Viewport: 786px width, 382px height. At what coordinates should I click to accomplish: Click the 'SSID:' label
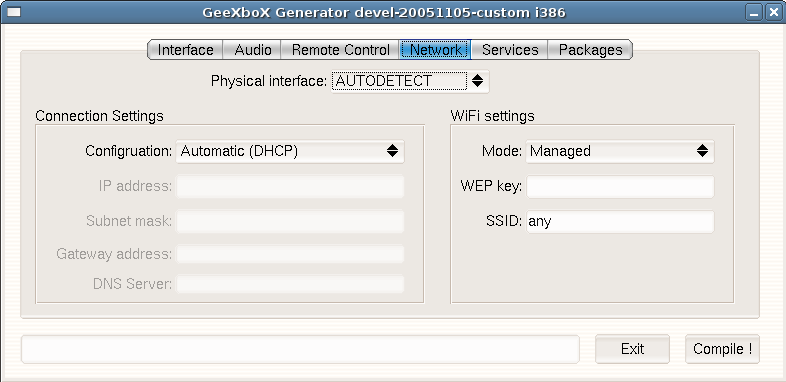pyautogui.click(x=504, y=221)
